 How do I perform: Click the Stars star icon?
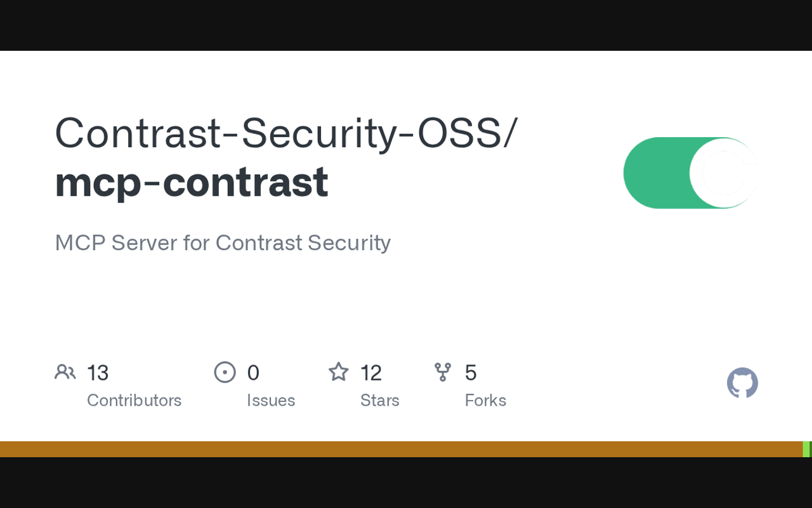coord(338,372)
